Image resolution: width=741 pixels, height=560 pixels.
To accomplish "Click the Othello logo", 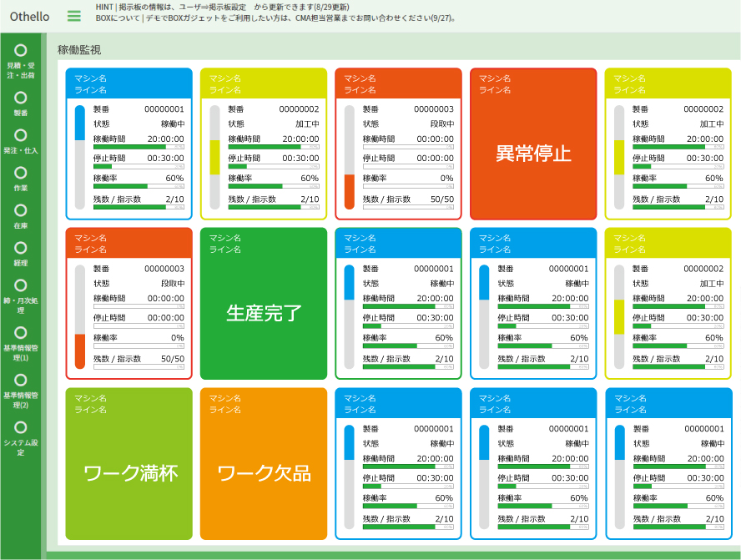I will pyautogui.click(x=29, y=17).
